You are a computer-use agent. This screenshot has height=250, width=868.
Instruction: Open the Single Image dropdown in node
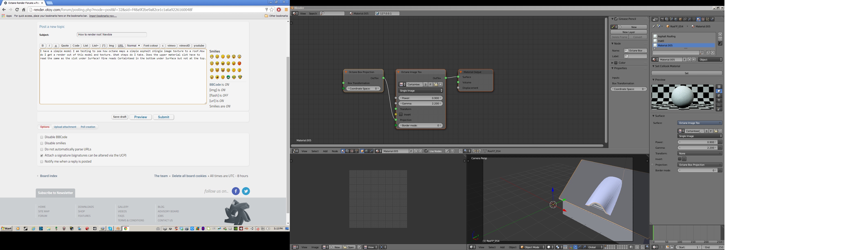[x=420, y=90]
